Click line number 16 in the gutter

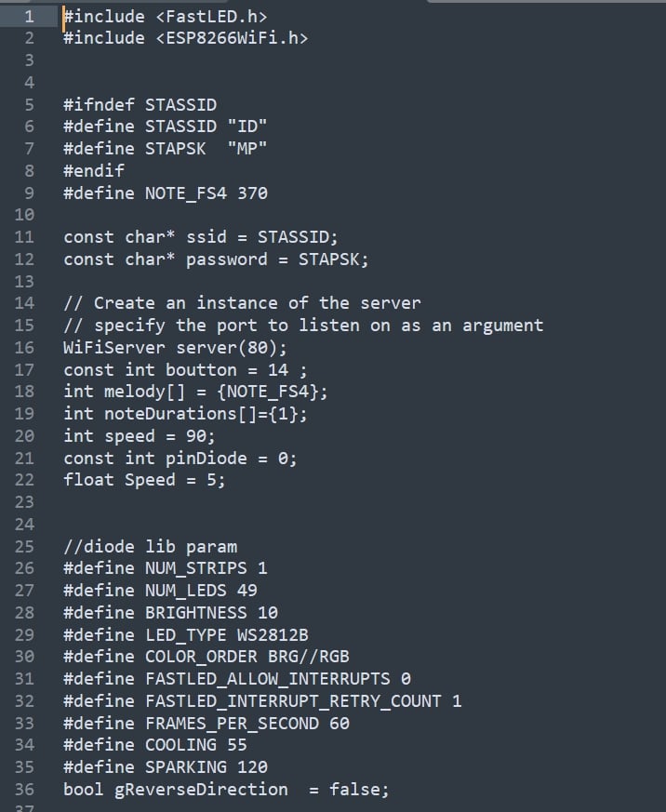24,348
